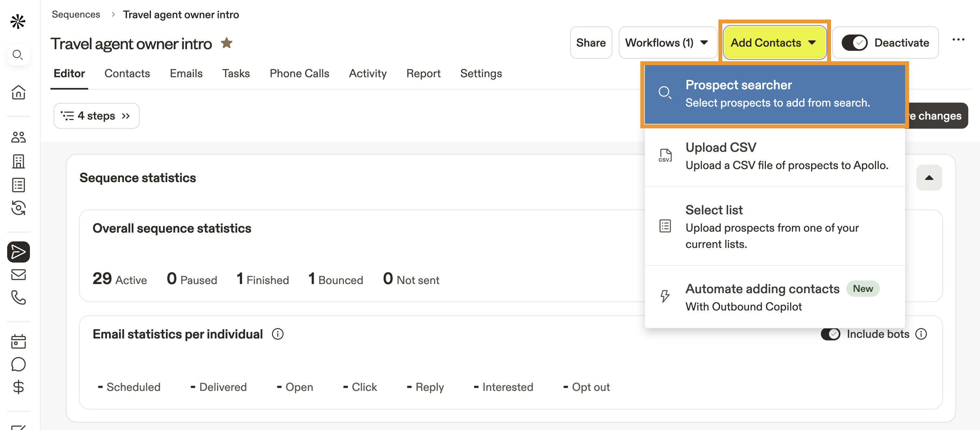Open the phone Calls icon in sidebar
Viewport: 980px width, 430px height.
[18, 297]
